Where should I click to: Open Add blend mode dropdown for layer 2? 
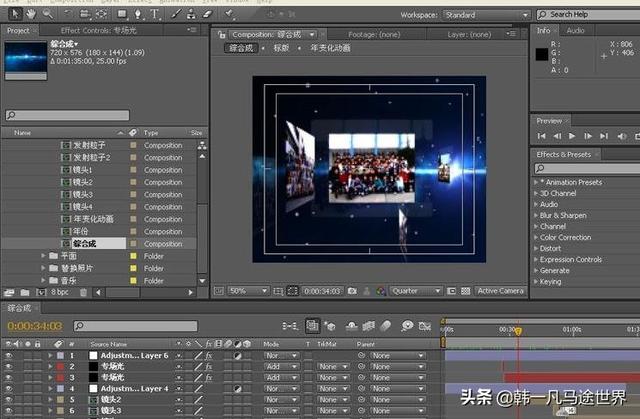(281, 367)
